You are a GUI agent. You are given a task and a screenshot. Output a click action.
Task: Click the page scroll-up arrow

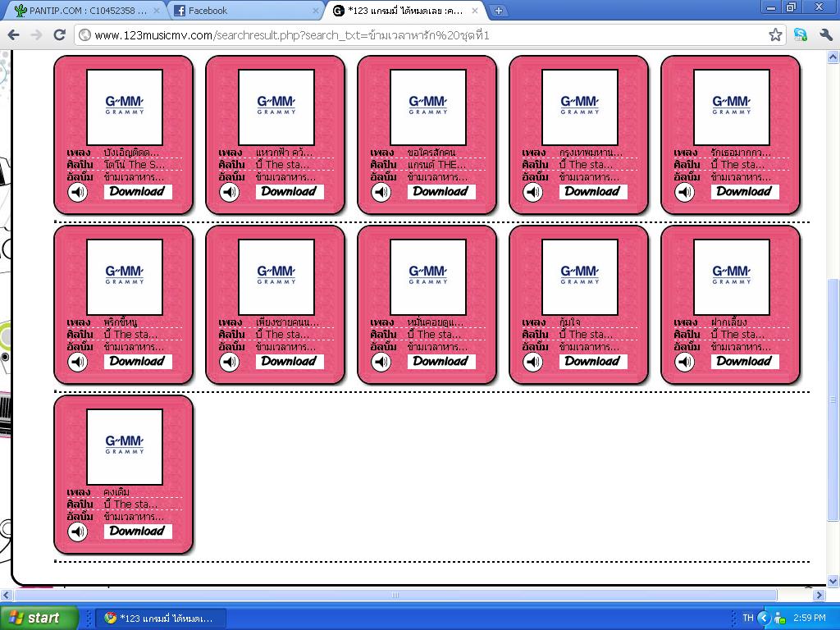click(833, 57)
